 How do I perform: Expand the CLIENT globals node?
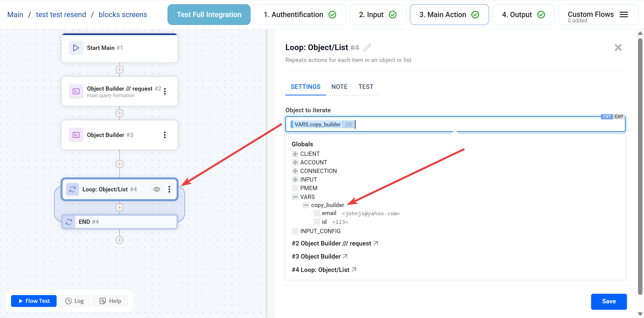point(295,154)
